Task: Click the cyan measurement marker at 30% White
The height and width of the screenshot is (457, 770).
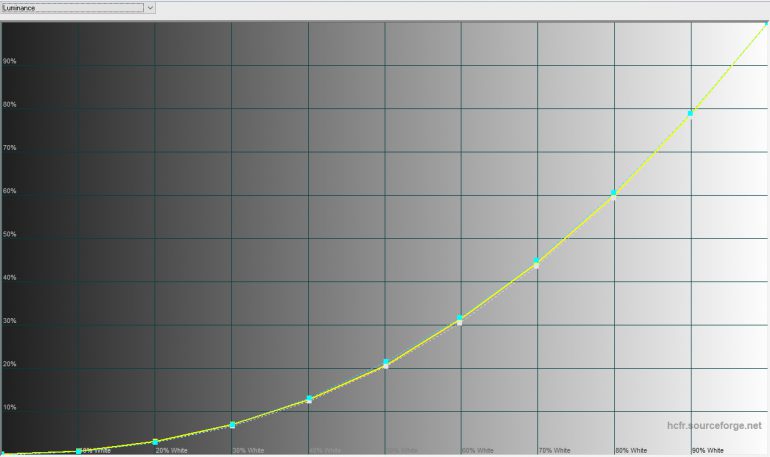Action: (232, 425)
